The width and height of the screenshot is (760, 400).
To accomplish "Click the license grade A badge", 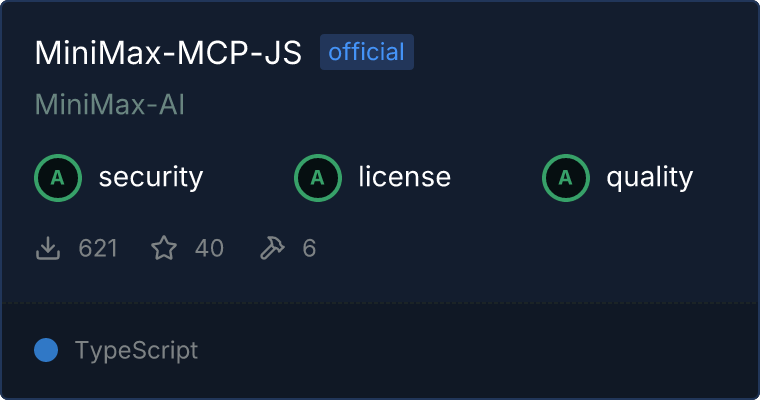I will point(317,178).
